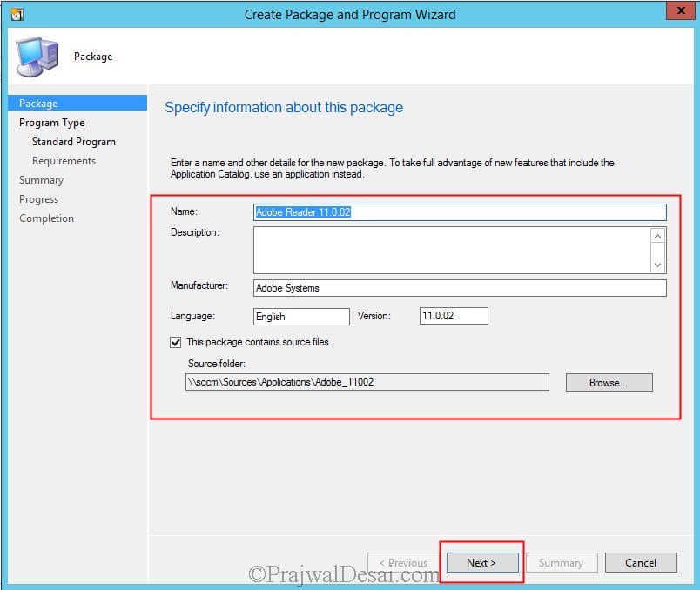Screen dimensions: 700x590
Task: Click the 'Specify information about this package' heading
Action: [x=284, y=108]
